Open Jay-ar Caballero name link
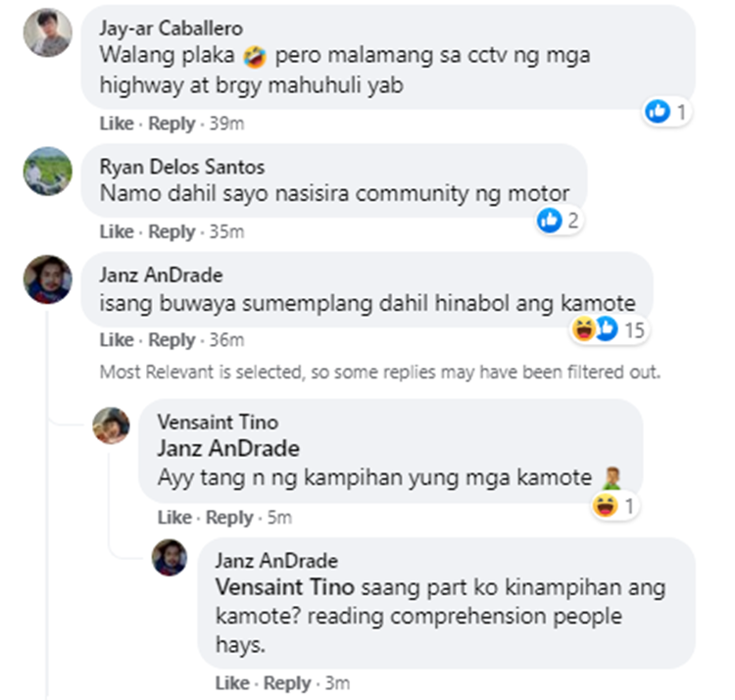 (171, 28)
